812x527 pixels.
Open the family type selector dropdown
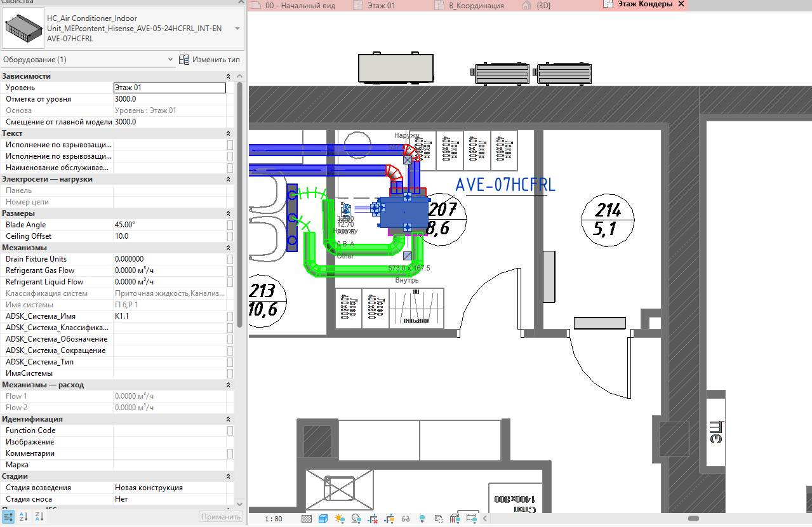[x=237, y=29]
